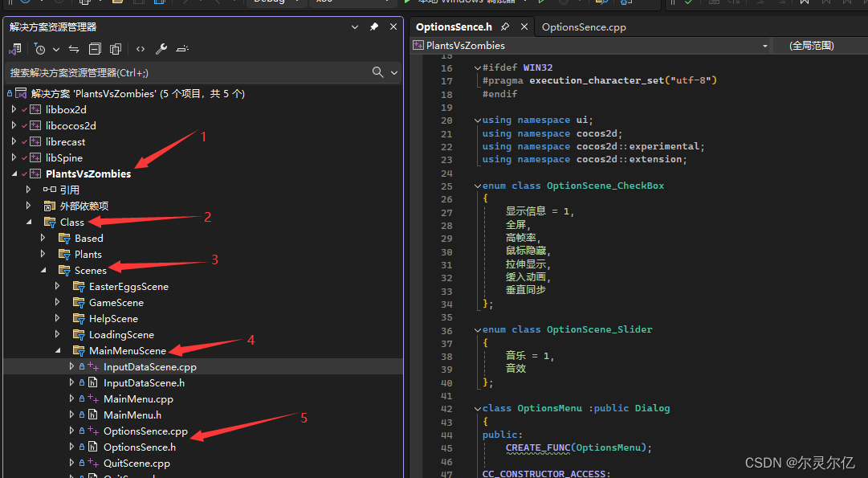Viewport: 868px width, 478px height.
Task: Click the libSpine project icon
Action: click(35, 157)
